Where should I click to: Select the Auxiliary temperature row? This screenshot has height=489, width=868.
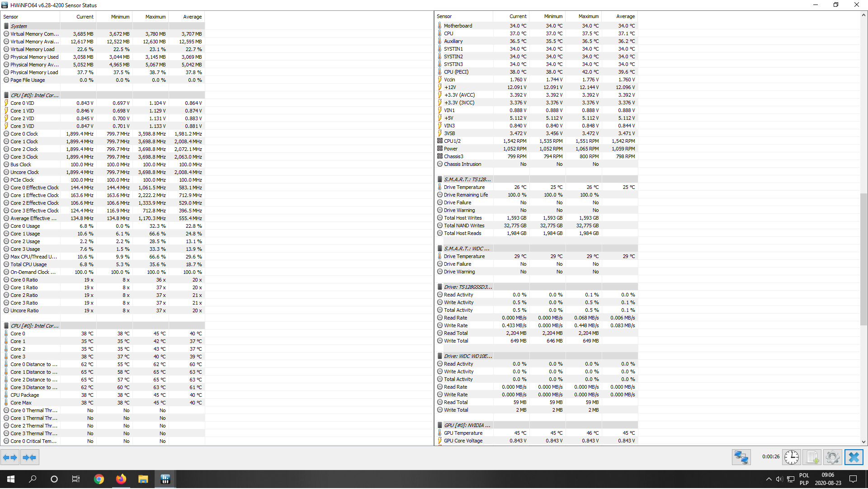(x=537, y=41)
